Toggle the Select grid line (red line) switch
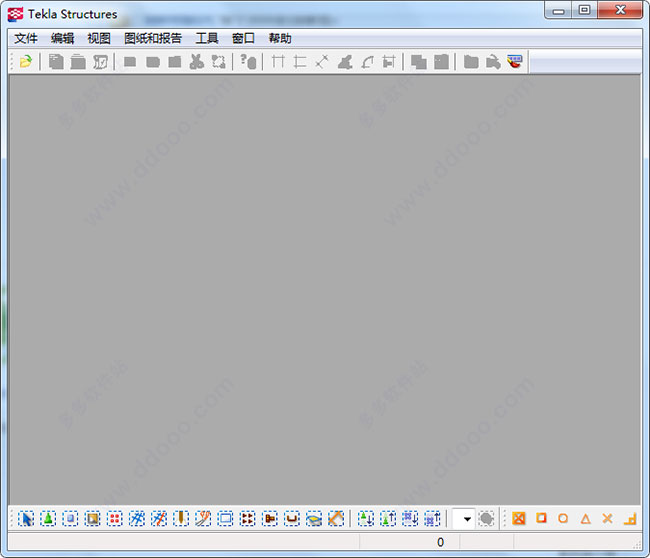The width and height of the screenshot is (650, 558). coord(159,519)
